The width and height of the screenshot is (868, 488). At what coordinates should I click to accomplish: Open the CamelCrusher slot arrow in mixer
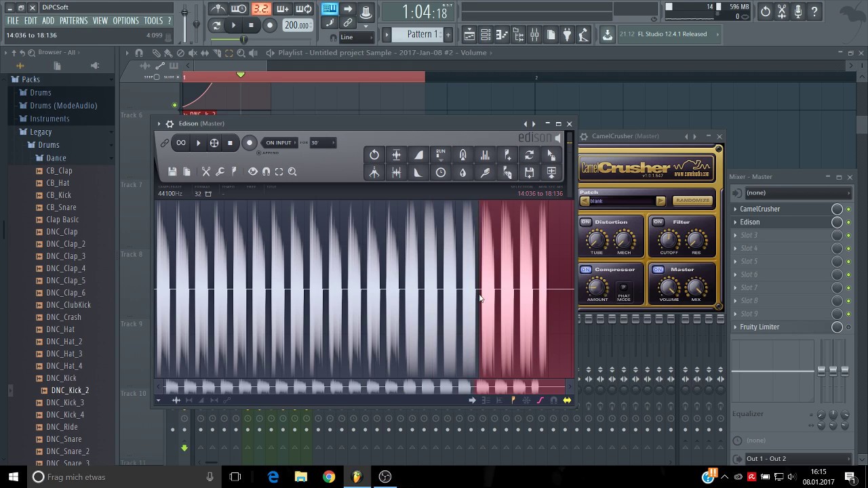735,209
